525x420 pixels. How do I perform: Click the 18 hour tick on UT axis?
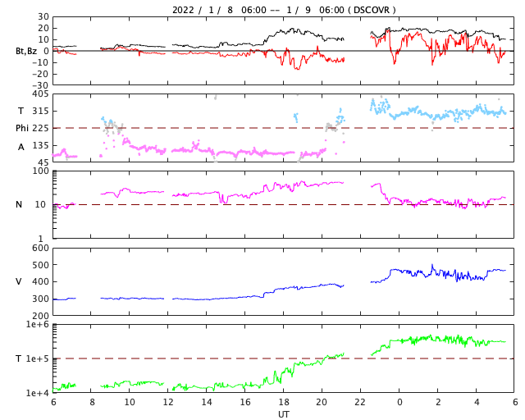(x=284, y=402)
